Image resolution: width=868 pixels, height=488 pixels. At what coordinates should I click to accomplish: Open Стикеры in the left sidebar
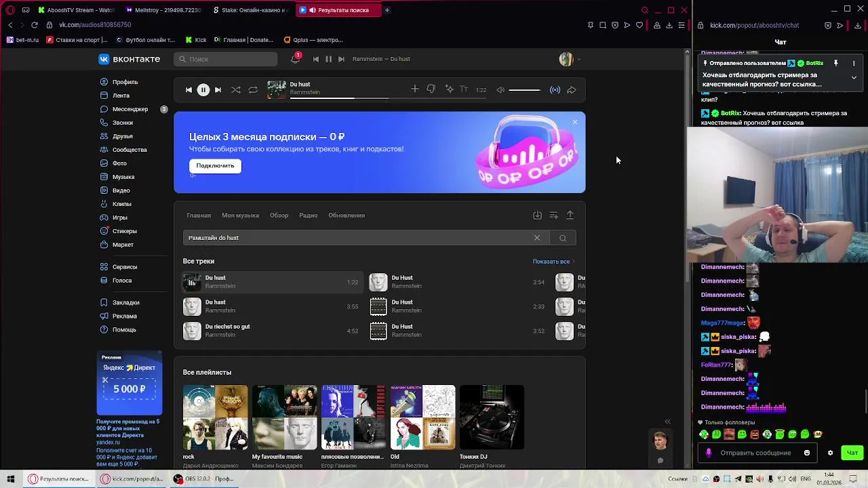coord(125,231)
